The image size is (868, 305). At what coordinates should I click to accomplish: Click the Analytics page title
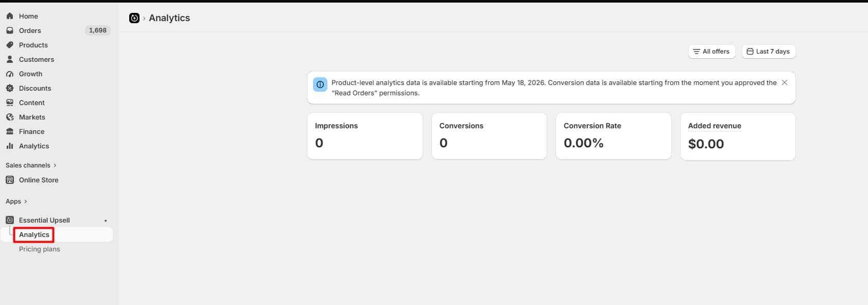point(169,18)
